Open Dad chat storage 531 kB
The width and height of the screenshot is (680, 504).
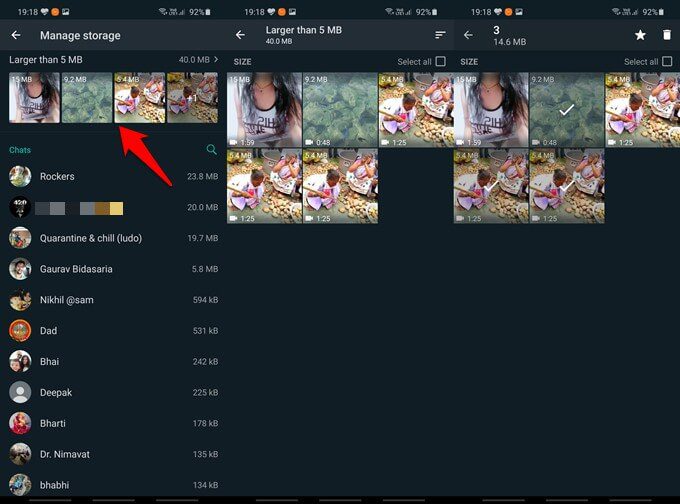pyautogui.click(x=113, y=331)
